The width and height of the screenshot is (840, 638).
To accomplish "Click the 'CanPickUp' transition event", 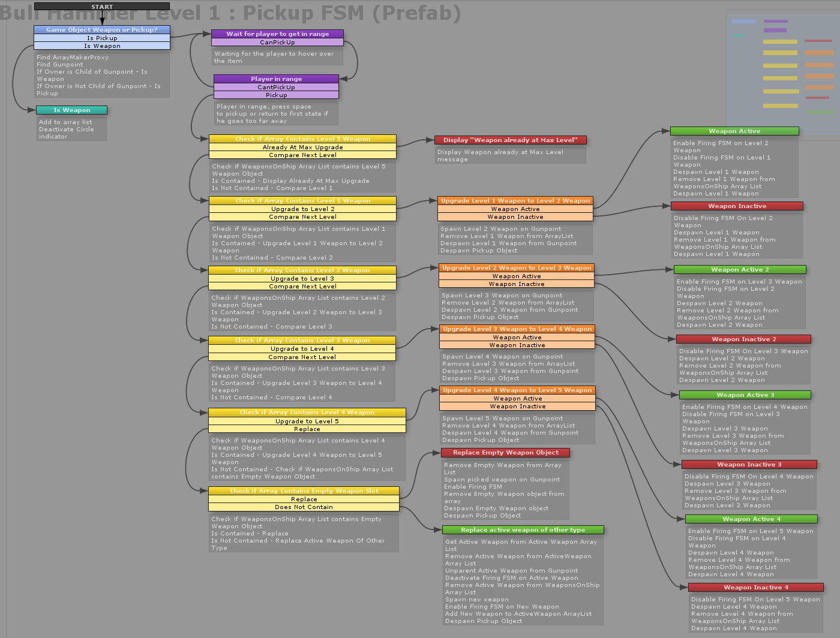I will click(x=277, y=43).
